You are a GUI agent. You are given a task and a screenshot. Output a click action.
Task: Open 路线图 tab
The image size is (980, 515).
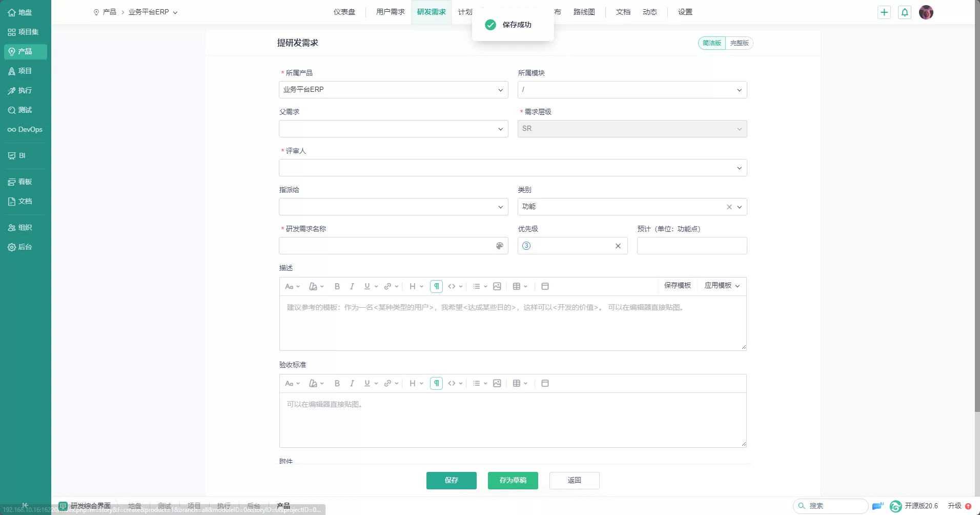pyautogui.click(x=584, y=12)
